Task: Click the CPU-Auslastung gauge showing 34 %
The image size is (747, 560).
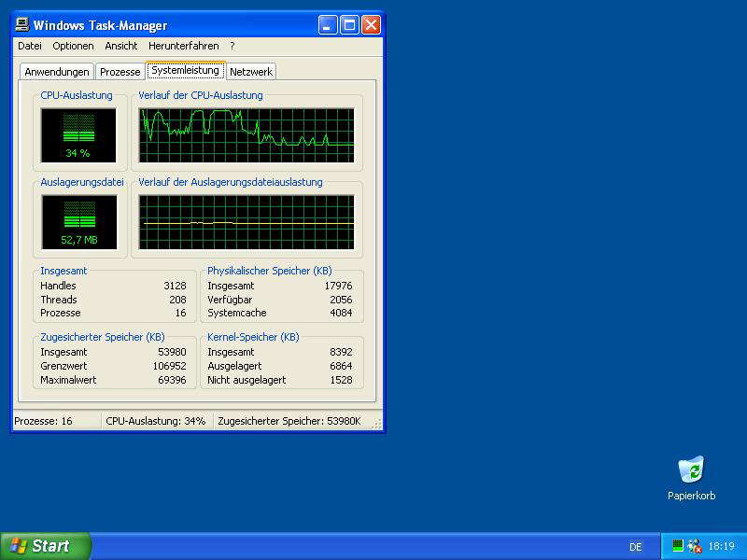Action: click(78, 135)
